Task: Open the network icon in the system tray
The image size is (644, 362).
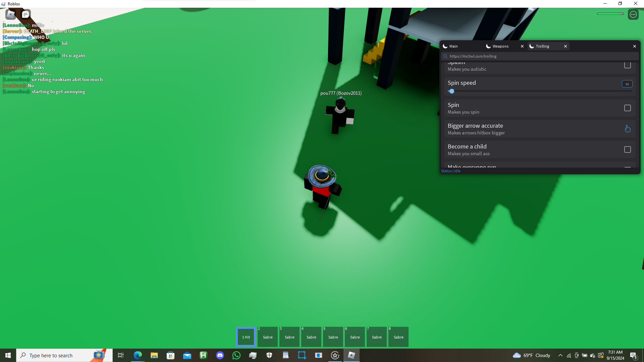Action: tap(569, 355)
